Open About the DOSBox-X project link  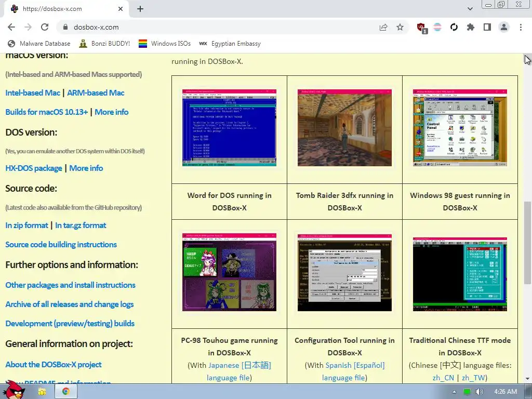[x=54, y=364]
